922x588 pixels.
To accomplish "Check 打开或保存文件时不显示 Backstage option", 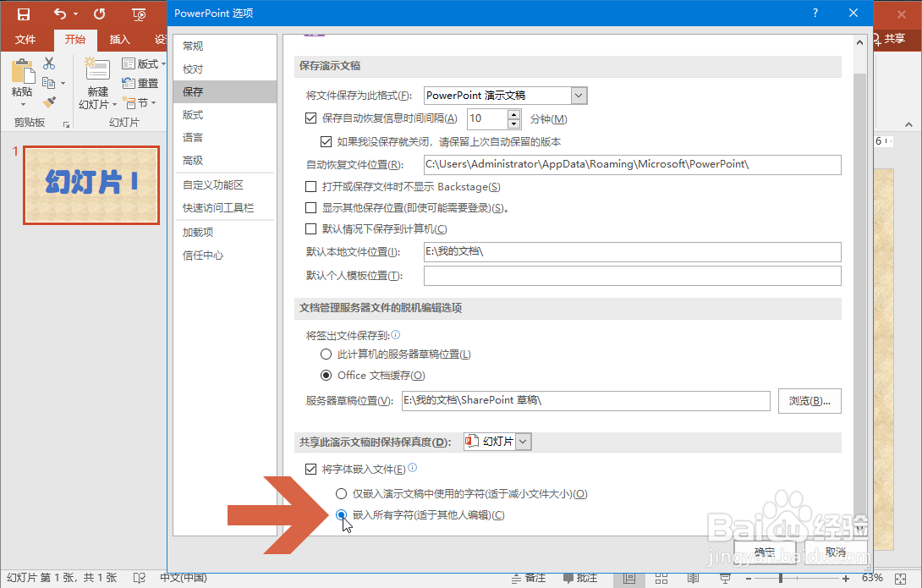I will point(312,187).
